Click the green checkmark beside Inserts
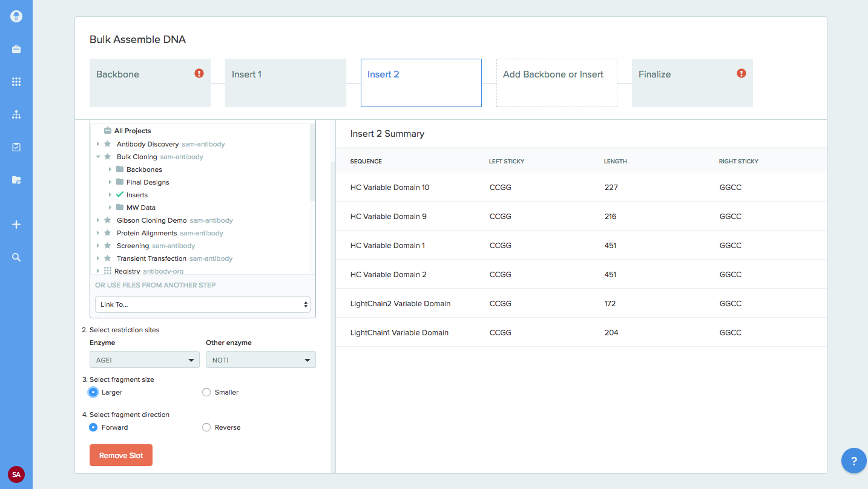Viewport: 868px width, 489px height. click(x=119, y=195)
